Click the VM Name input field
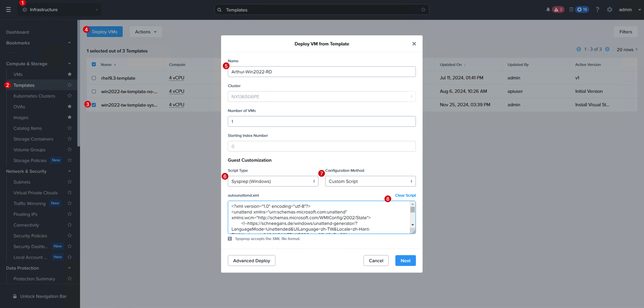Image resolution: width=644 pixels, height=308 pixels. (321, 72)
